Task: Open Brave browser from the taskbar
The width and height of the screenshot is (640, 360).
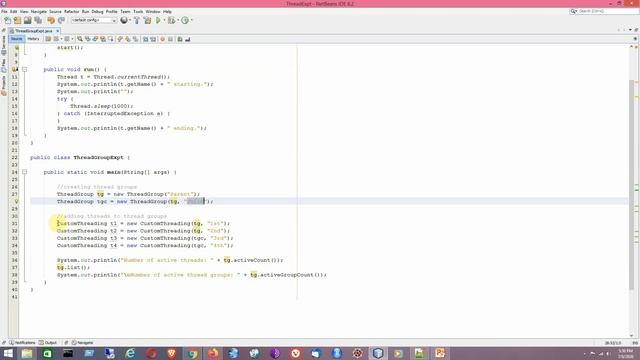Action: (x=171, y=353)
